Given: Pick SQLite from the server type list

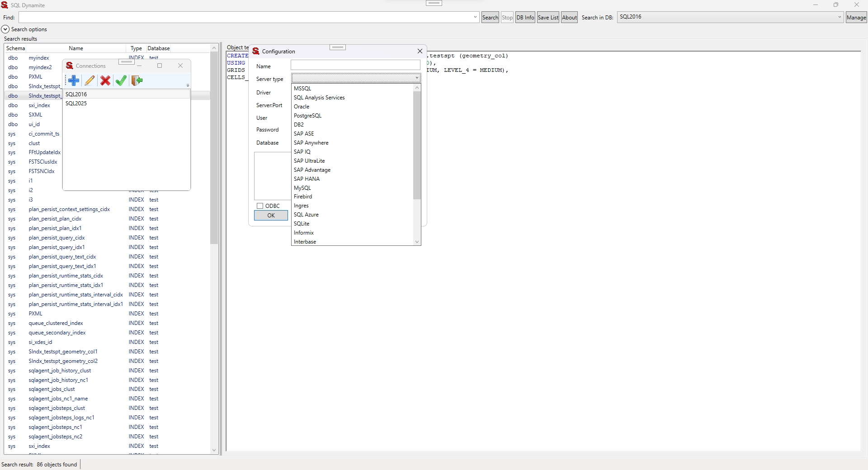Looking at the screenshot, I should pos(302,224).
